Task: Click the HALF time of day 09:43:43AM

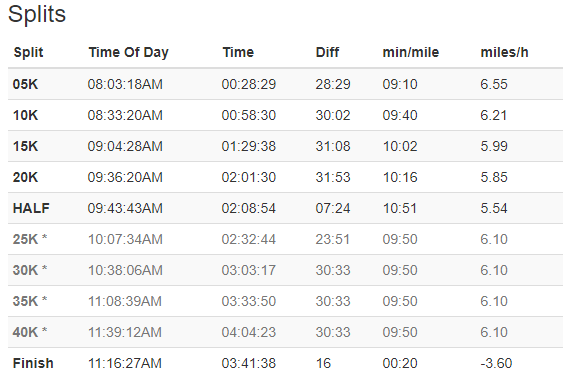Action: (x=125, y=208)
